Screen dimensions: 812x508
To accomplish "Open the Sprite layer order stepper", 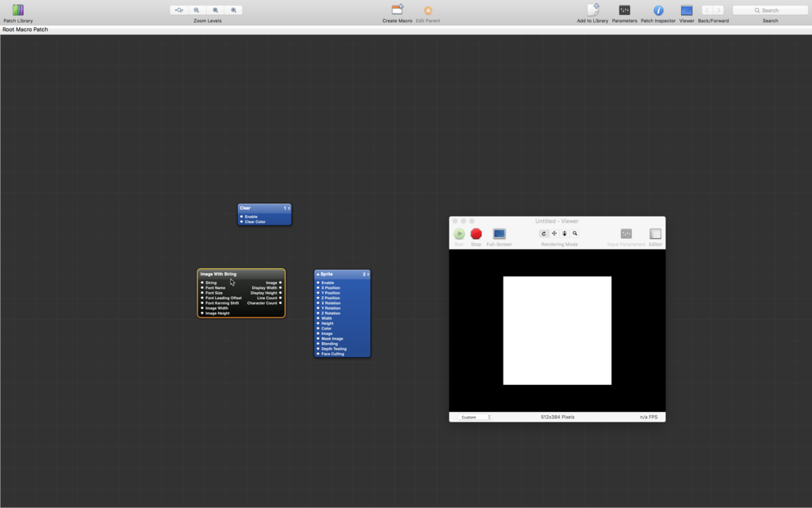I will tap(366, 274).
